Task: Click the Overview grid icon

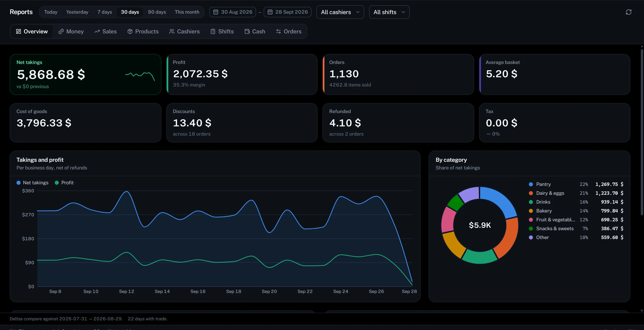Action: [x=19, y=31]
